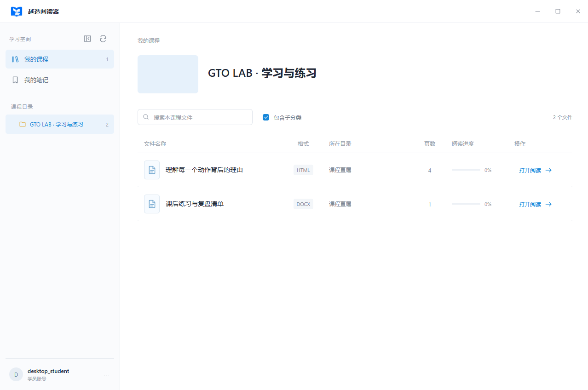Click the books icon beside 我的课程
The image size is (588, 390).
click(15, 59)
